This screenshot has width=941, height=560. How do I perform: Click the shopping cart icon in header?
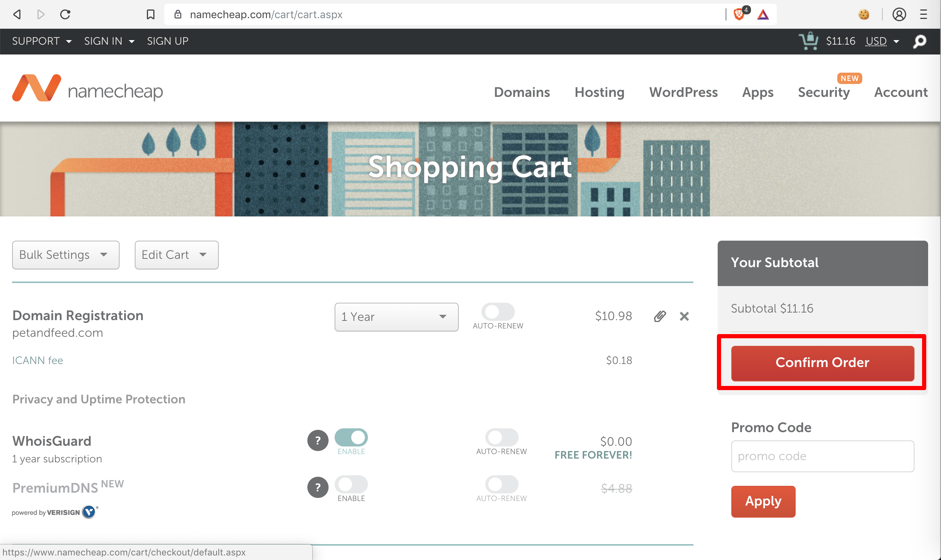tap(809, 41)
